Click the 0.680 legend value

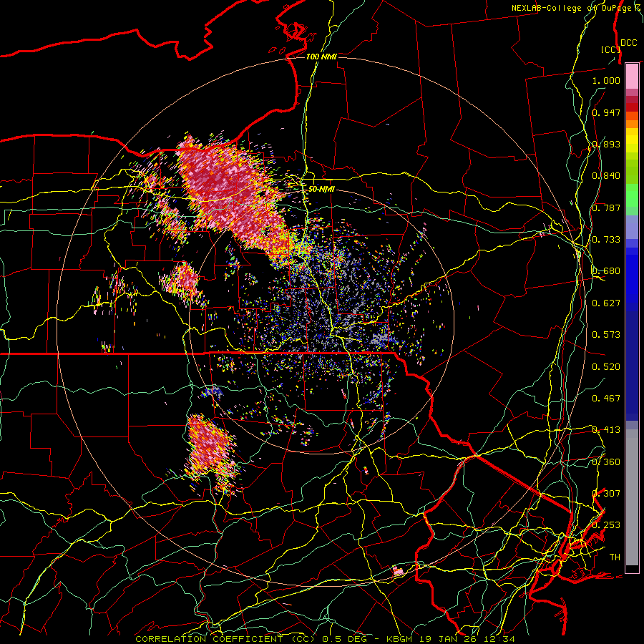pyautogui.click(x=606, y=271)
